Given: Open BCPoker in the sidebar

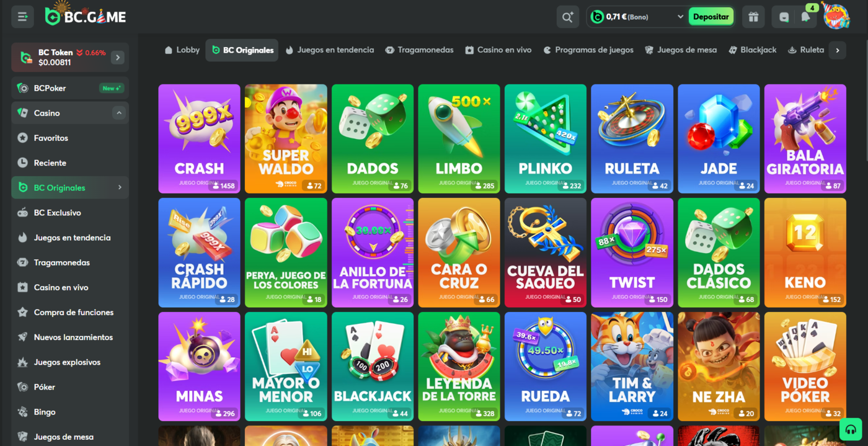Looking at the screenshot, I should 50,88.
